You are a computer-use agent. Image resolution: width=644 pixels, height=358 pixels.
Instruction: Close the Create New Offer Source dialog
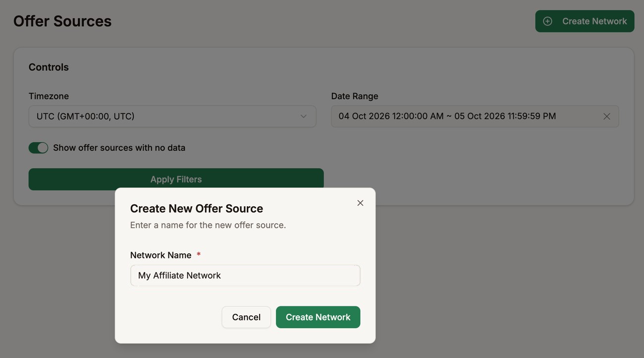(x=360, y=203)
